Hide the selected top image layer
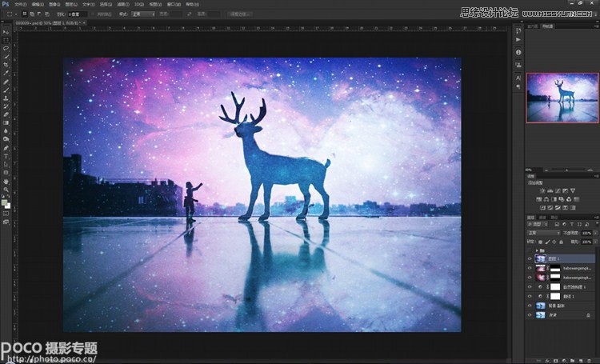Screen dimensions: 600x364 530,258
